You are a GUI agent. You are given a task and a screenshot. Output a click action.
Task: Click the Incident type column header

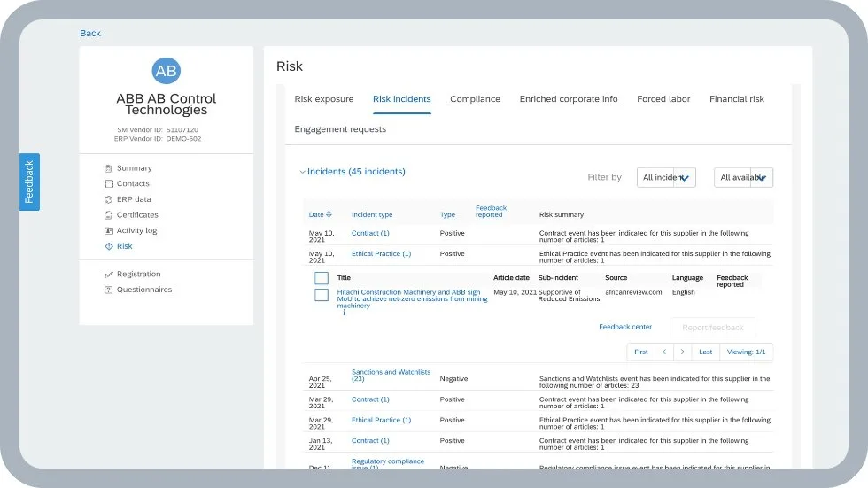point(372,214)
